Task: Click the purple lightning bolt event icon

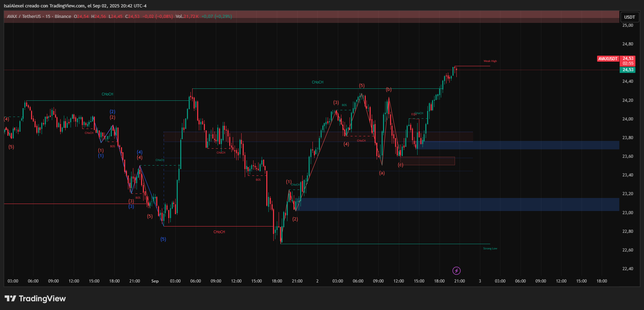Action: (456, 271)
